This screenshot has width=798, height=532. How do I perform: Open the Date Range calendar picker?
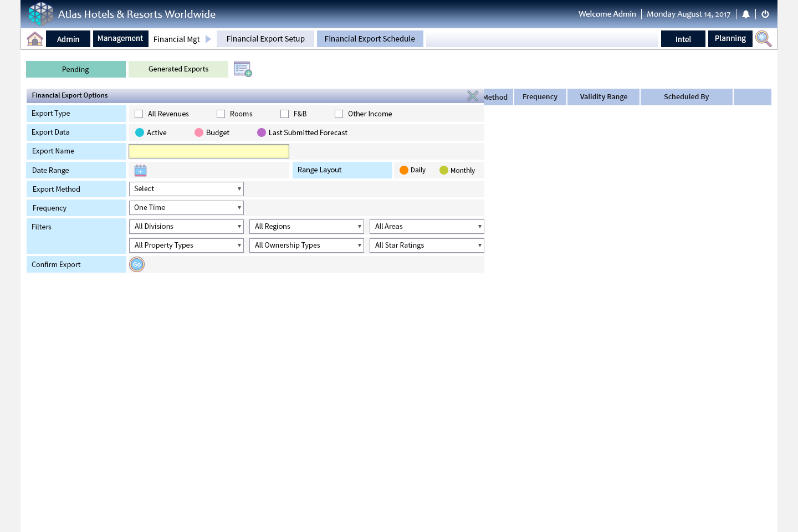tap(141, 170)
